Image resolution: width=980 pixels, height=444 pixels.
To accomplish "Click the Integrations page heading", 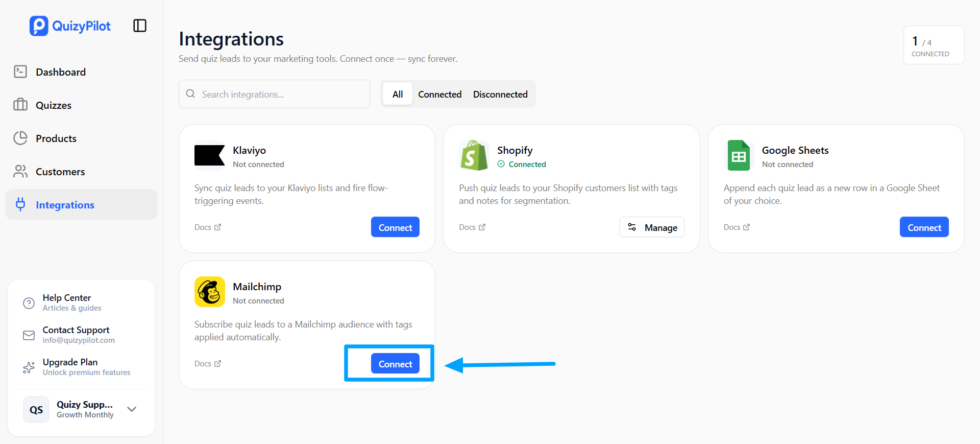I will [231, 39].
